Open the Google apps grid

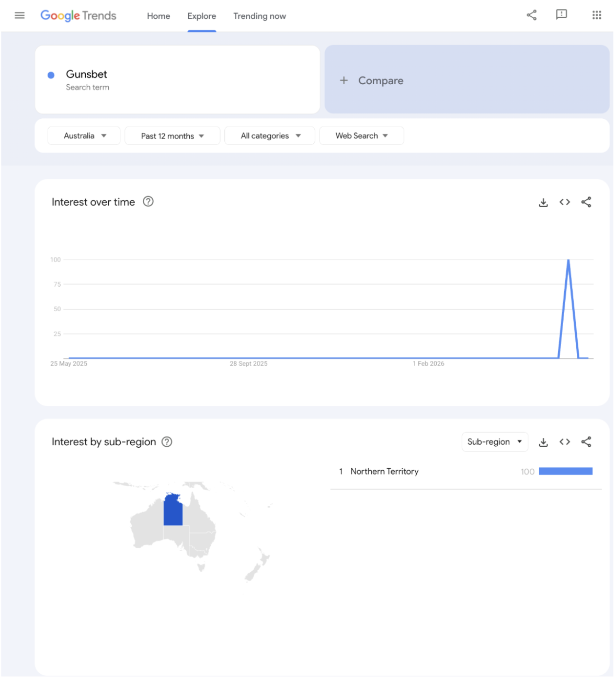pyautogui.click(x=597, y=15)
